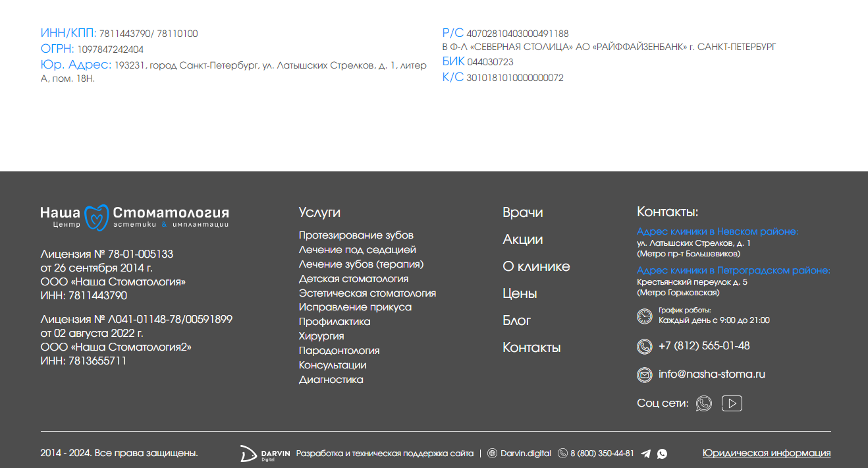The width and height of the screenshot is (868, 468).
Task: Open Врачи in footer menu
Action: coord(523,212)
